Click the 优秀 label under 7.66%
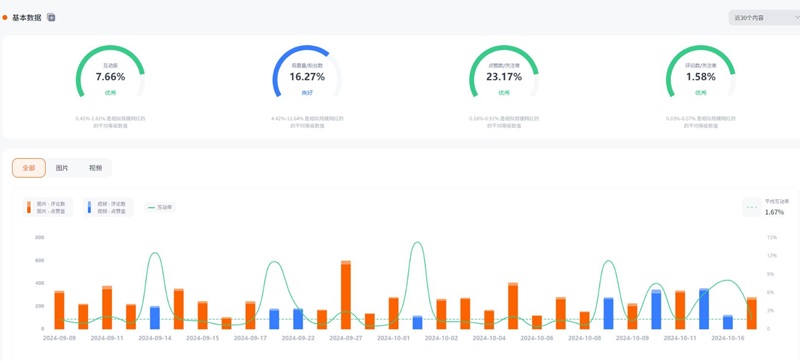Image resolution: width=800 pixels, height=361 pixels. tap(110, 93)
